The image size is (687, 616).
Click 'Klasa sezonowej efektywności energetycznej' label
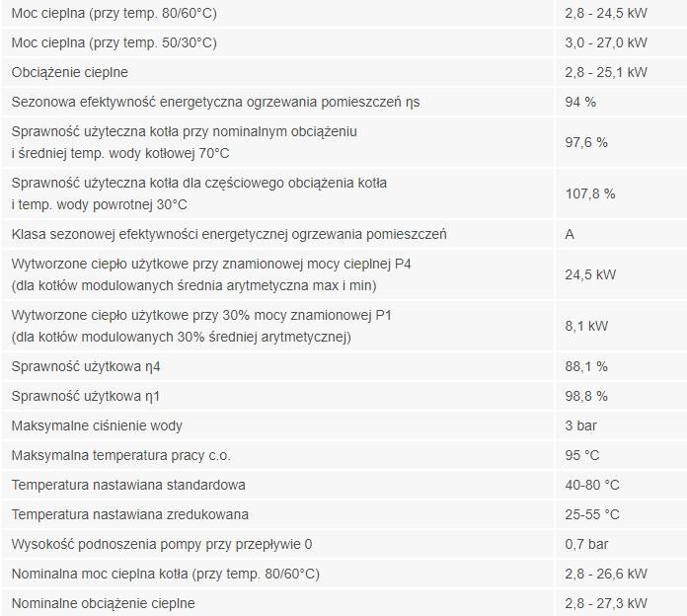coord(149,234)
